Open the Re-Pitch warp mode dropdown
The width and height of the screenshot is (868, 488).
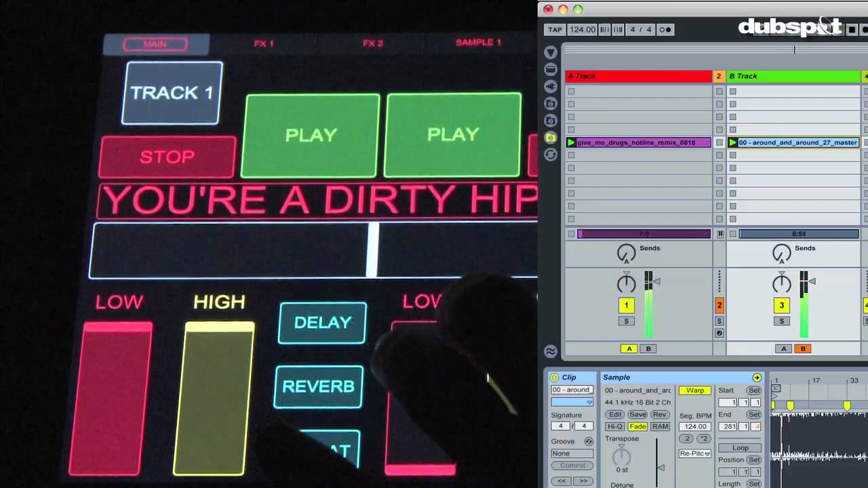pyautogui.click(x=695, y=453)
